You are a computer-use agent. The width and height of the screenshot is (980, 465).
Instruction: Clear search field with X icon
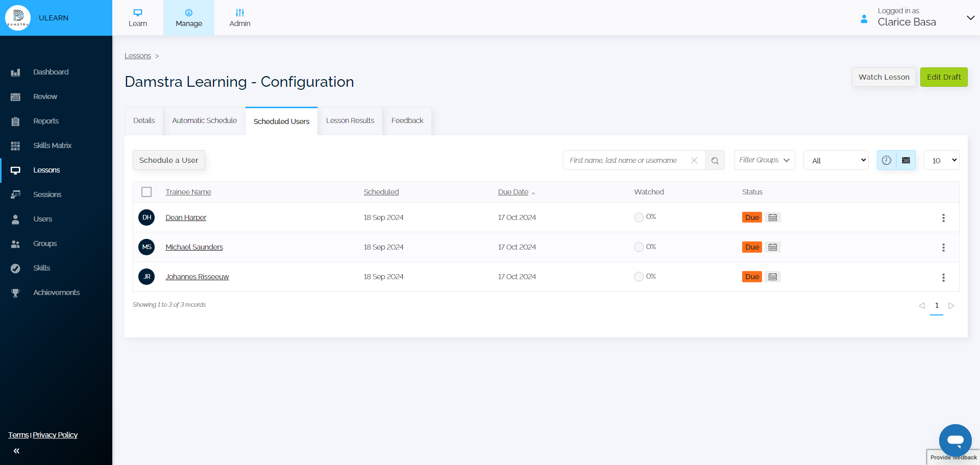point(694,160)
